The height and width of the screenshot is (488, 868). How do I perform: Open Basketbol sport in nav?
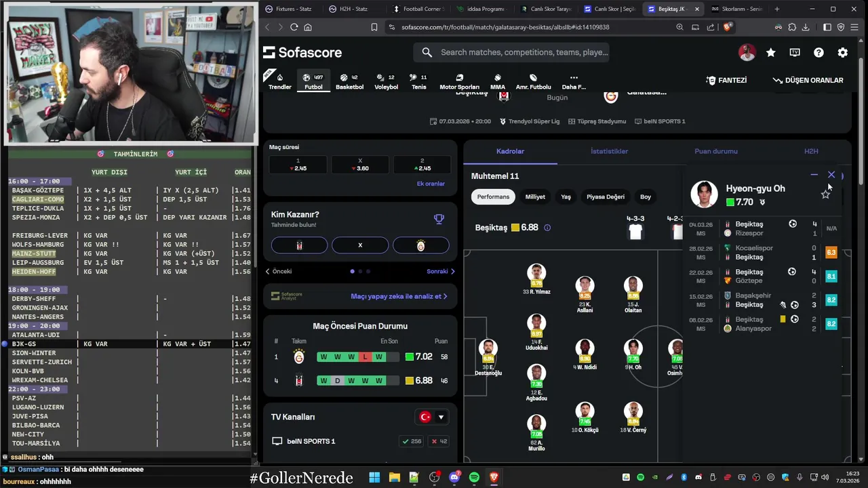pyautogui.click(x=349, y=81)
